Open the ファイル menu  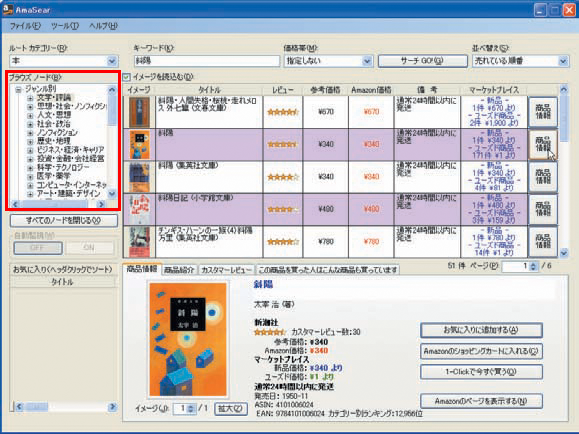[25, 26]
